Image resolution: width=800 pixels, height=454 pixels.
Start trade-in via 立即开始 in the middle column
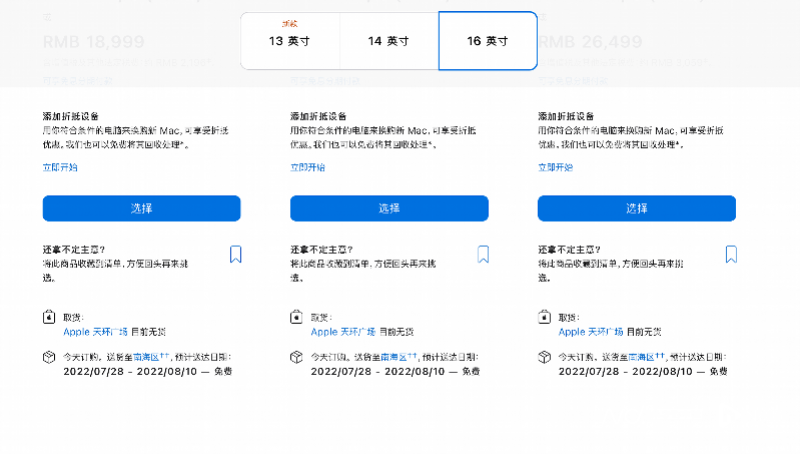(x=308, y=167)
